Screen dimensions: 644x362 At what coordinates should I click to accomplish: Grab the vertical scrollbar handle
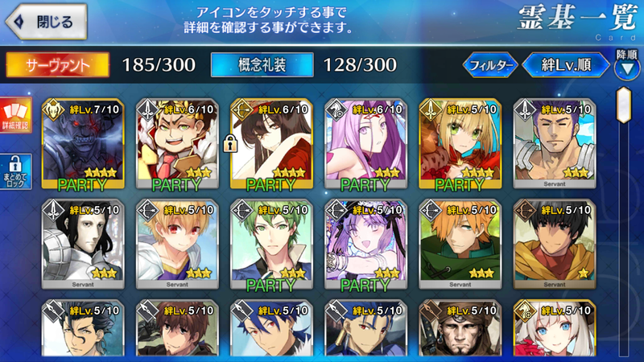tap(624, 105)
